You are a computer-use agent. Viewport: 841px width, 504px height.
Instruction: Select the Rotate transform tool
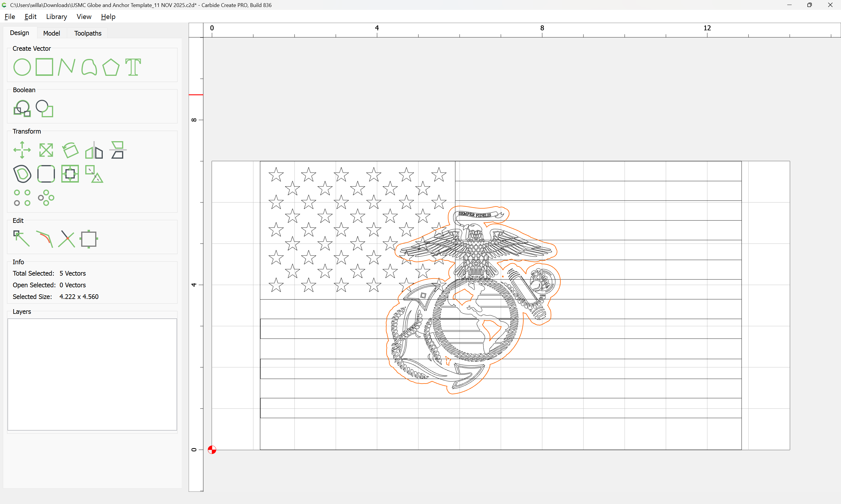click(x=70, y=150)
